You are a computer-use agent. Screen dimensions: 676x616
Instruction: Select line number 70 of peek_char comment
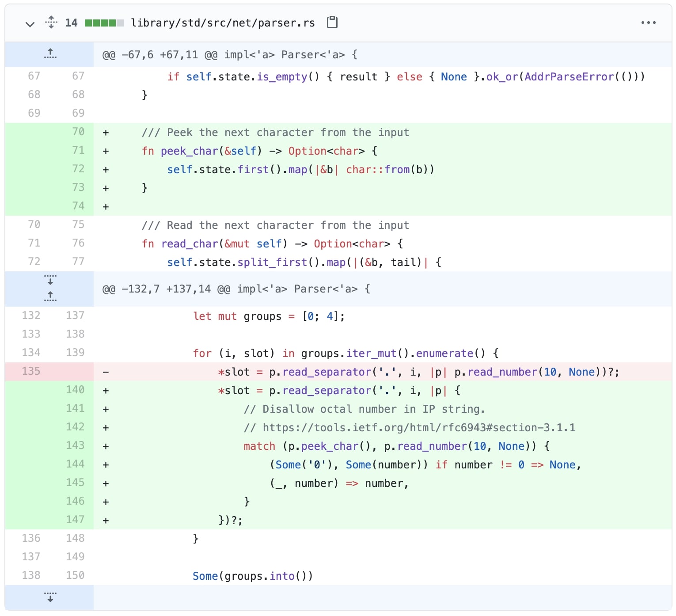(78, 132)
